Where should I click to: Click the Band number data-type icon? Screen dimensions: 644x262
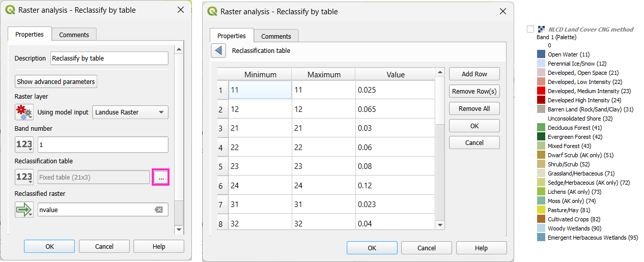point(24,144)
